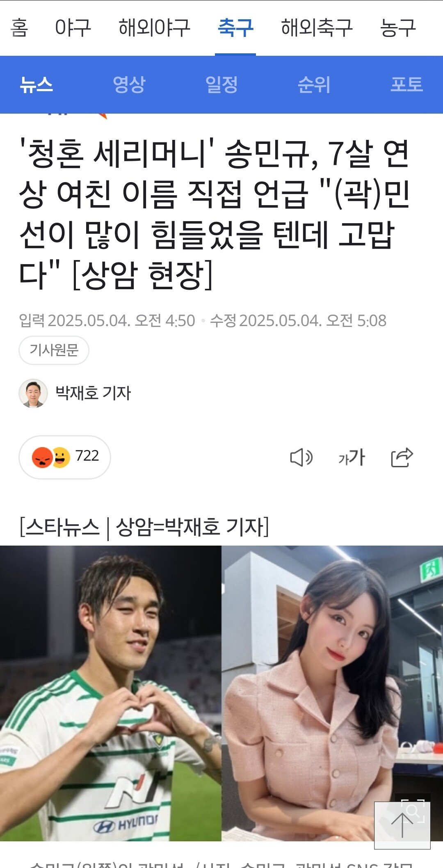Switch to the 홈 tab

tap(19, 28)
